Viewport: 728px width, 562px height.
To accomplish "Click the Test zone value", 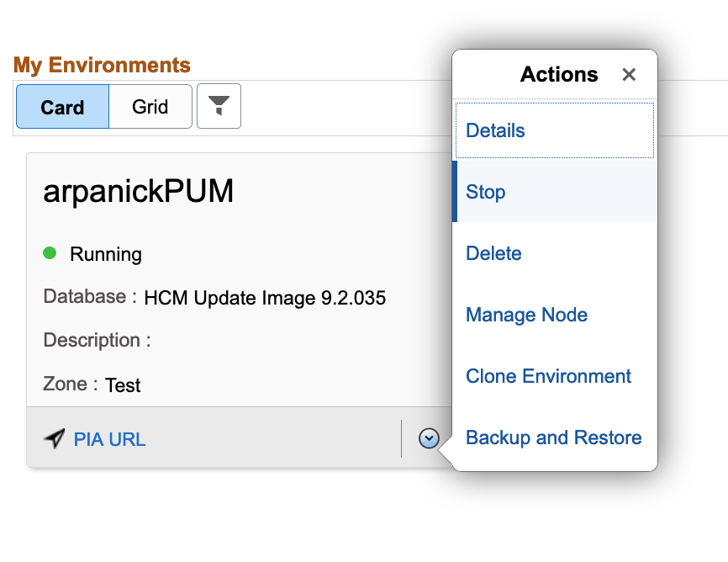I will [123, 385].
